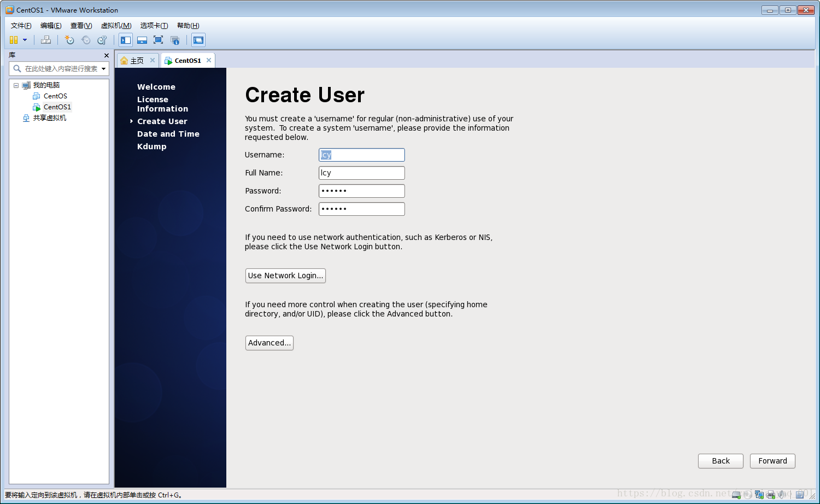Toggle the thumbnail bar icon

click(142, 40)
